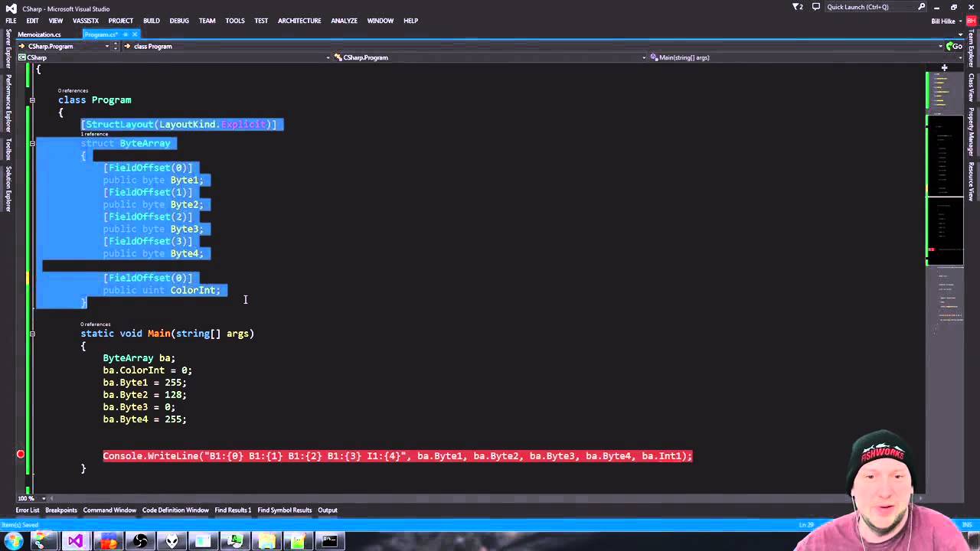This screenshot has width=980, height=551.
Task: Open the Class View side tab
Action: coord(972,87)
